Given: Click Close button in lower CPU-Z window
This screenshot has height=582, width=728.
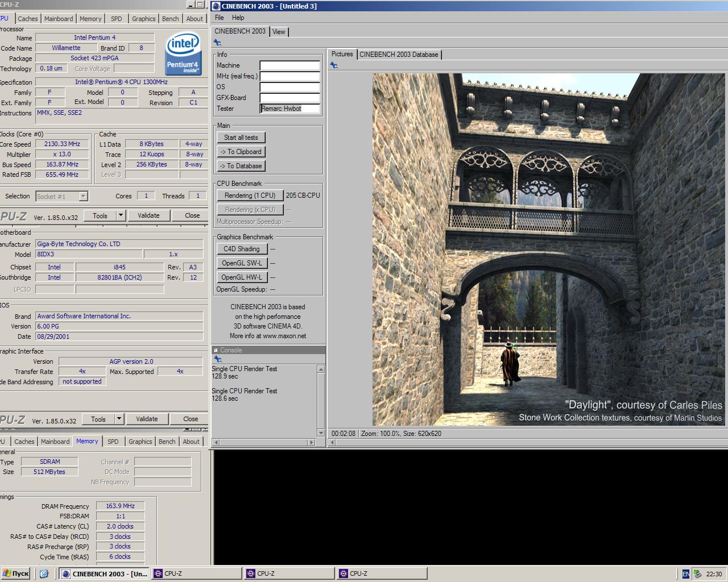Looking at the screenshot, I should point(191,419).
